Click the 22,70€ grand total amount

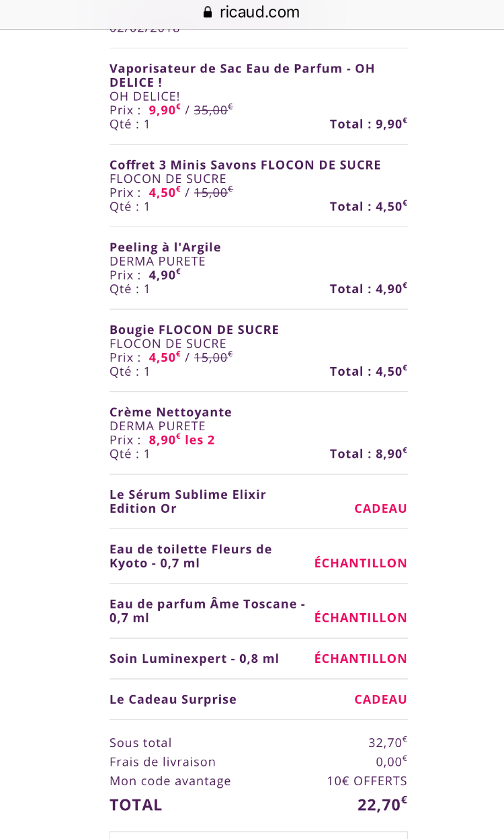point(382,805)
